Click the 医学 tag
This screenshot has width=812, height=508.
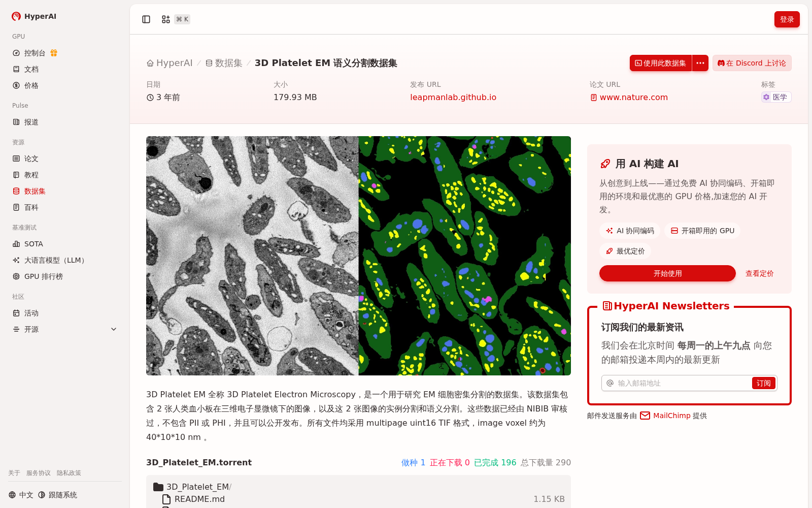(776, 97)
